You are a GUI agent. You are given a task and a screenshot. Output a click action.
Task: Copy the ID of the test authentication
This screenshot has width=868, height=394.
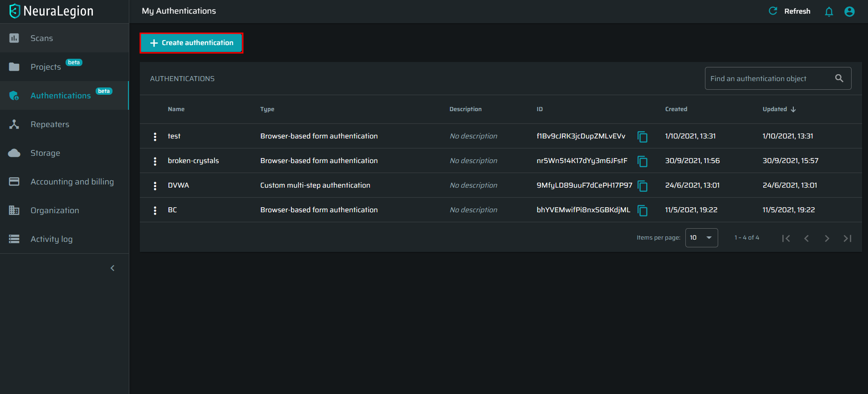(x=643, y=137)
